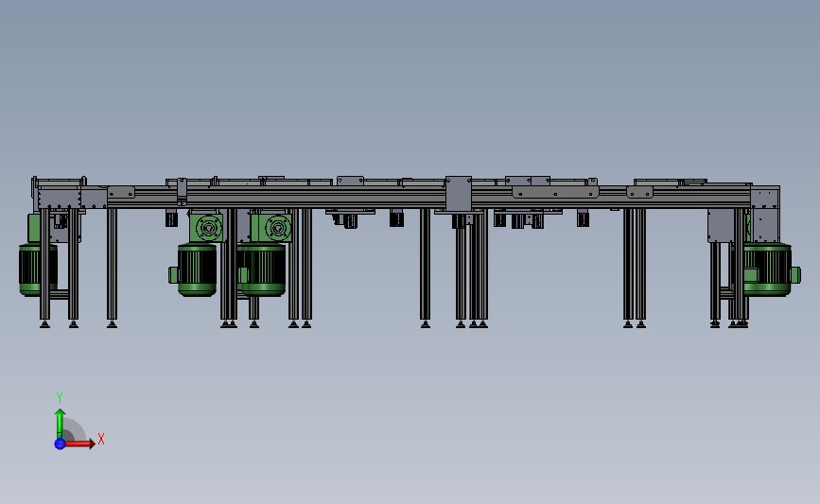
Task: Click the red X axis arrow of the triad
Action: (x=79, y=443)
